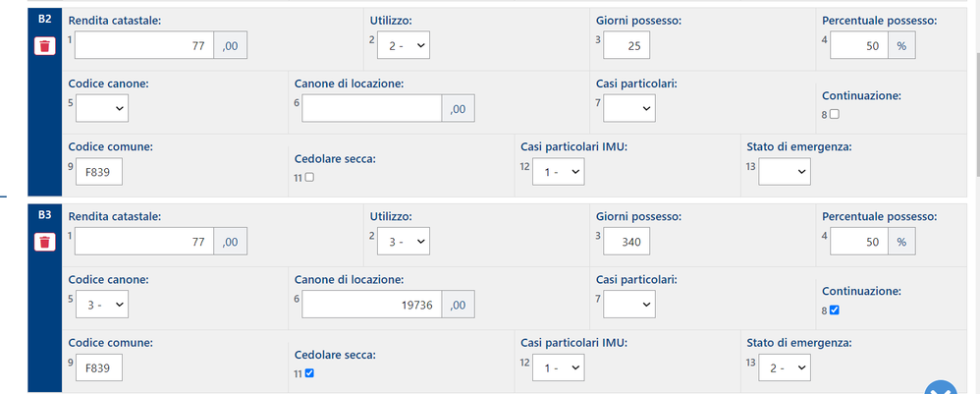The width and height of the screenshot is (980, 394).
Task: Open Casi particolari IMU dropdown in B3
Action: (x=558, y=368)
